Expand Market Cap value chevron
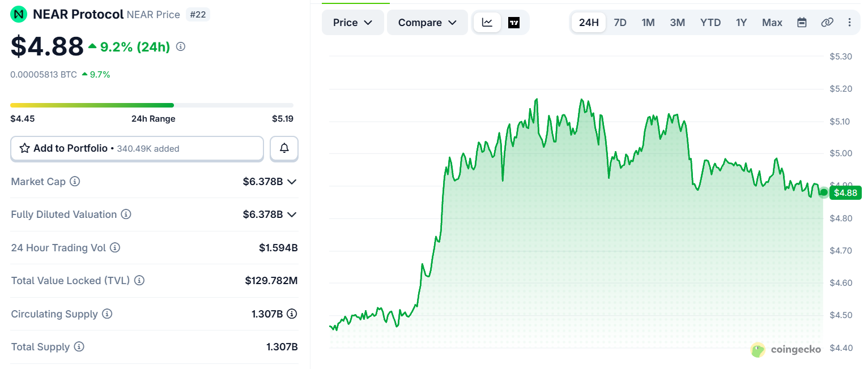Image resolution: width=868 pixels, height=369 pixels. pos(292,182)
